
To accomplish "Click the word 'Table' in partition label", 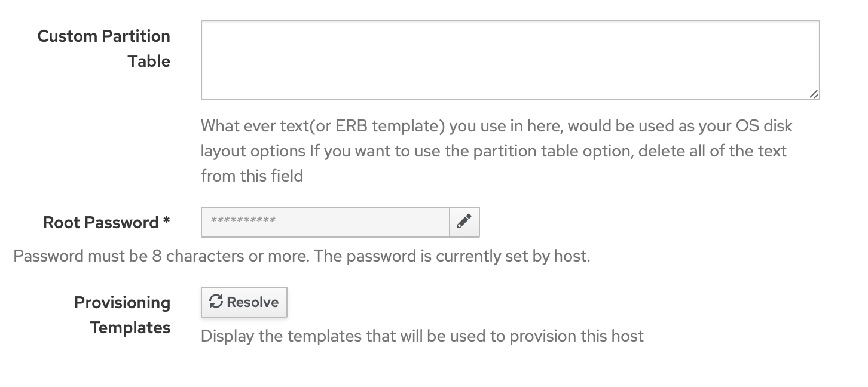I will 149,61.
